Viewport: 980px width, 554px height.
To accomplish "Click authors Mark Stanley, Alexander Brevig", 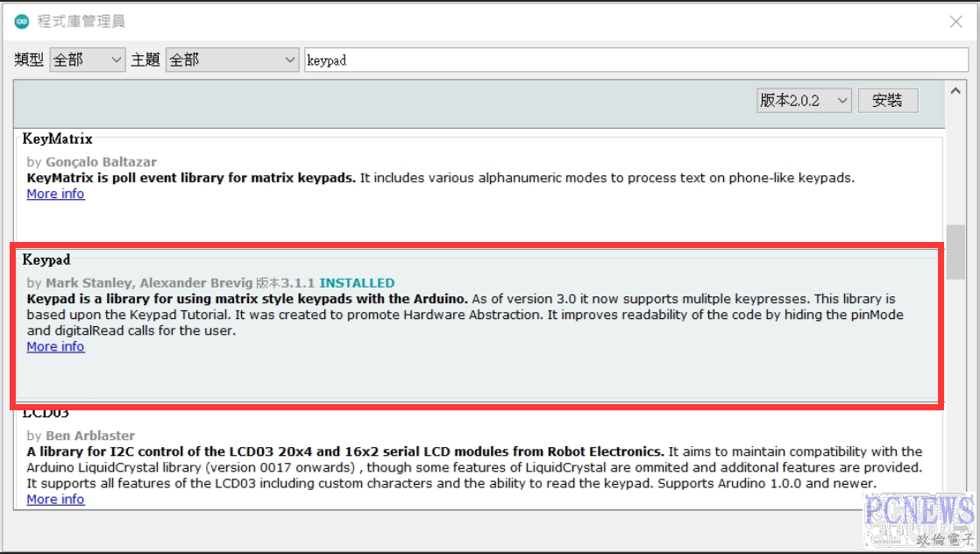I will click(149, 283).
